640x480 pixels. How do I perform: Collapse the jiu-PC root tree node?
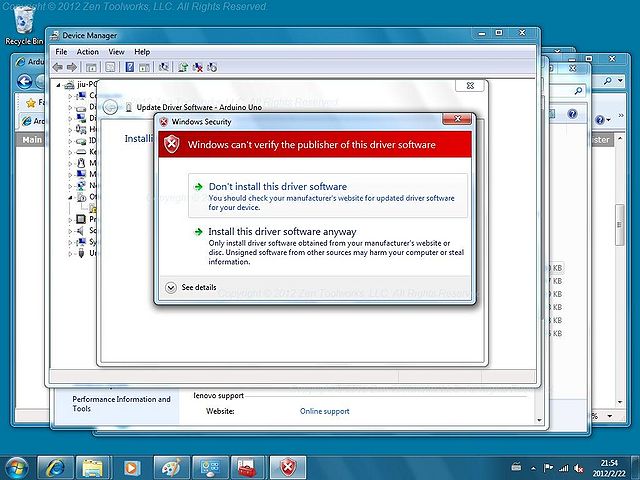pos(58,85)
